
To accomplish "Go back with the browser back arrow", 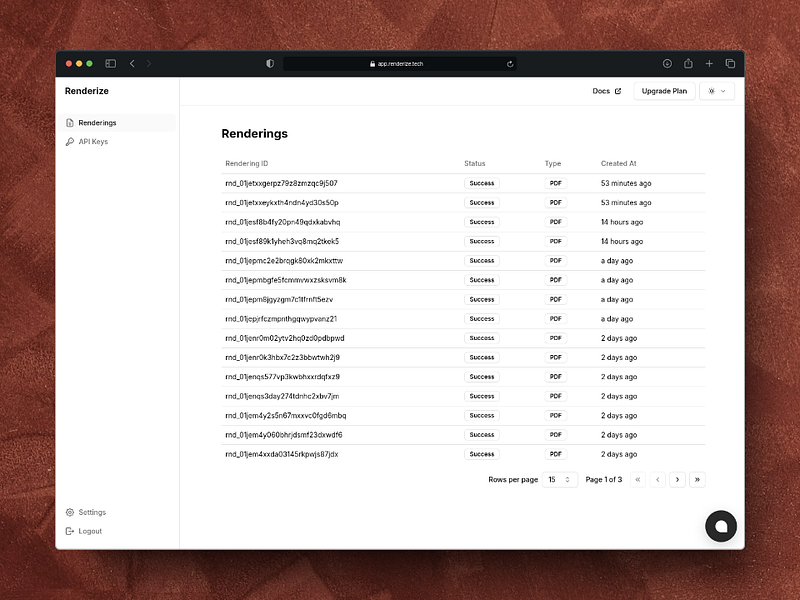I will coord(132,64).
